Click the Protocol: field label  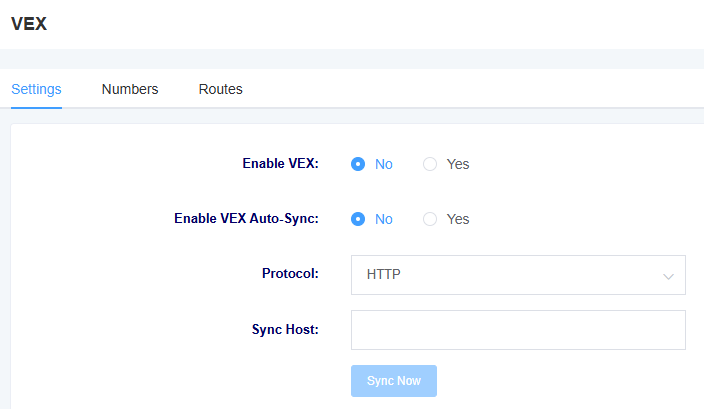coord(290,273)
